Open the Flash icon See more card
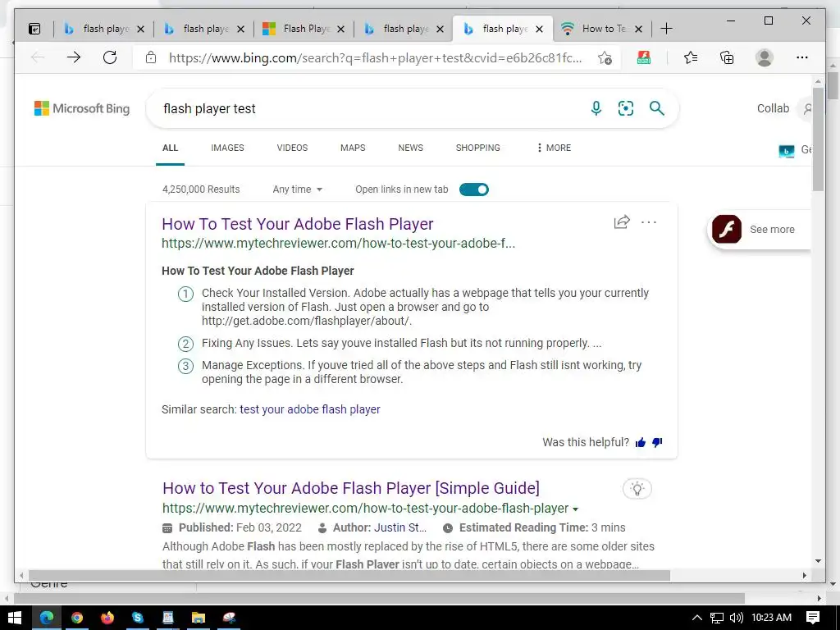Viewport: 840px width, 630px height. click(760, 230)
